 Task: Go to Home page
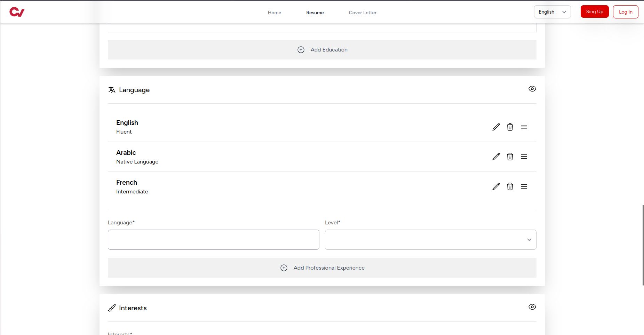pyautogui.click(x=275, y=13)
